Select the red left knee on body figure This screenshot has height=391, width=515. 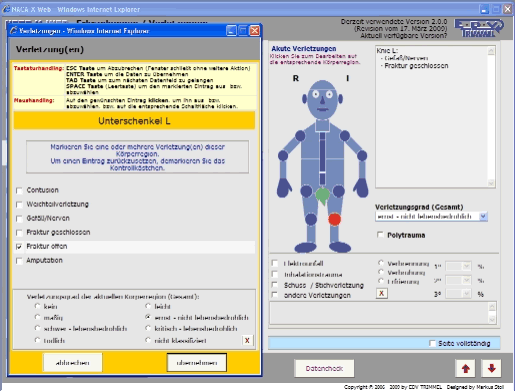point(334,219)
